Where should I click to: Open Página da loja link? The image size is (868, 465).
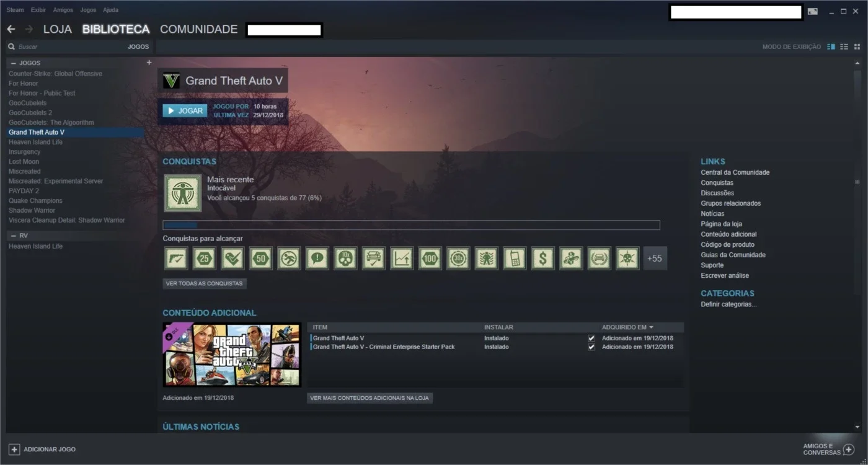721,224
